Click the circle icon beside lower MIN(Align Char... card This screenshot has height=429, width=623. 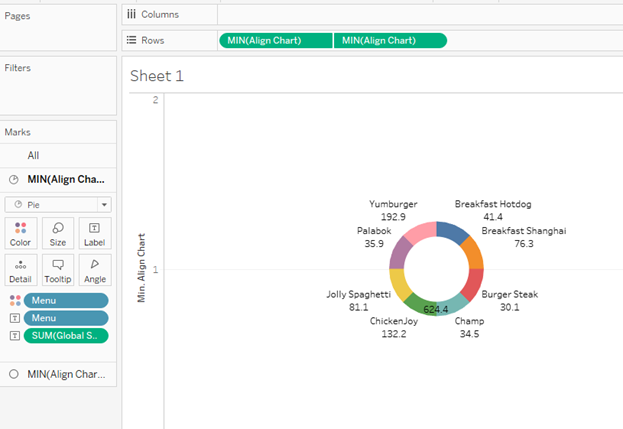(14, 374)
